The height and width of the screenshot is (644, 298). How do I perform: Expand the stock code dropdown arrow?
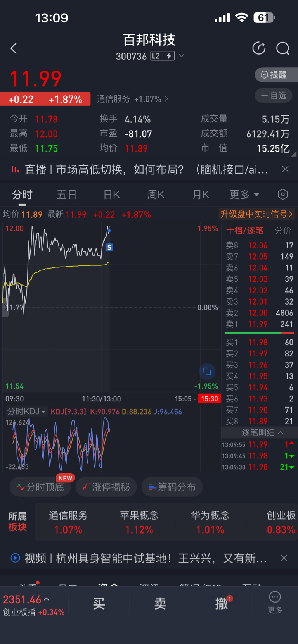[181, 56]
